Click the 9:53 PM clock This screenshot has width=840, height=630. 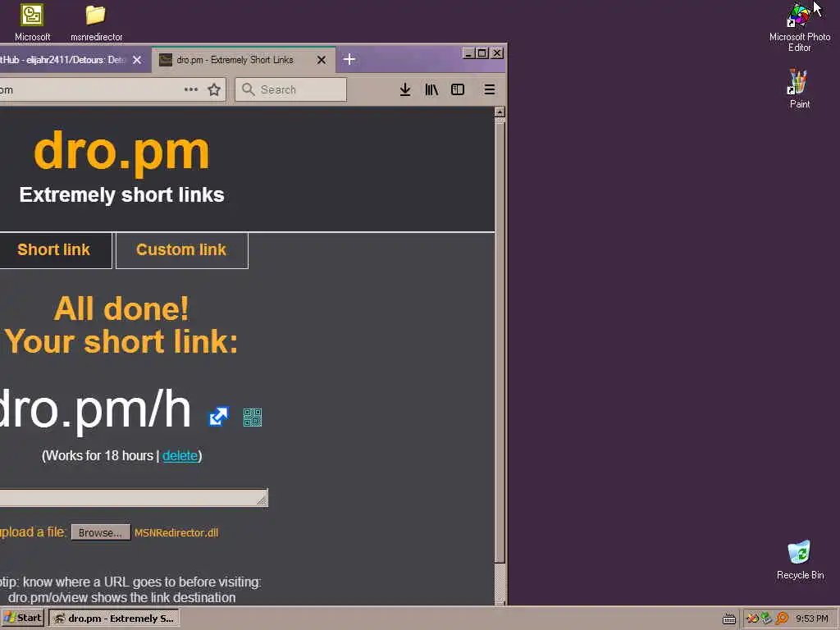(811, 619)
